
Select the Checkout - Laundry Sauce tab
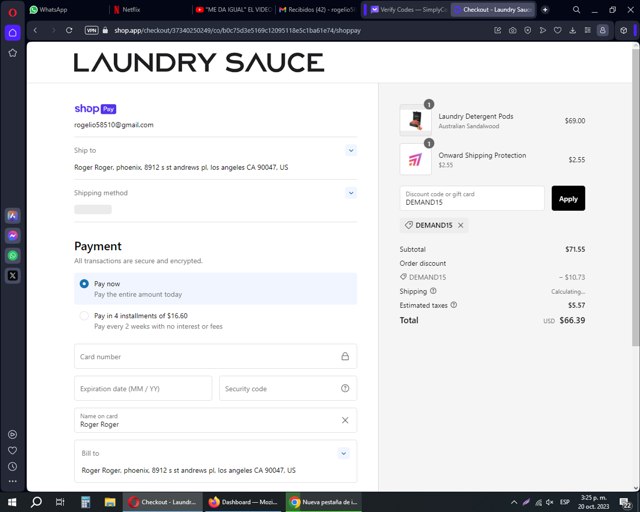pos(494,10)
